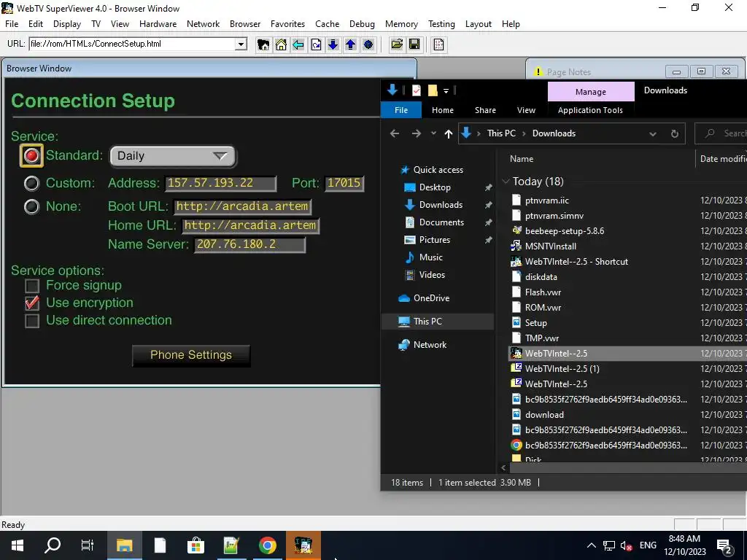Open File Explorer from the taskbar
Viewport: 747px width, 560px height.
coord(124,545)
